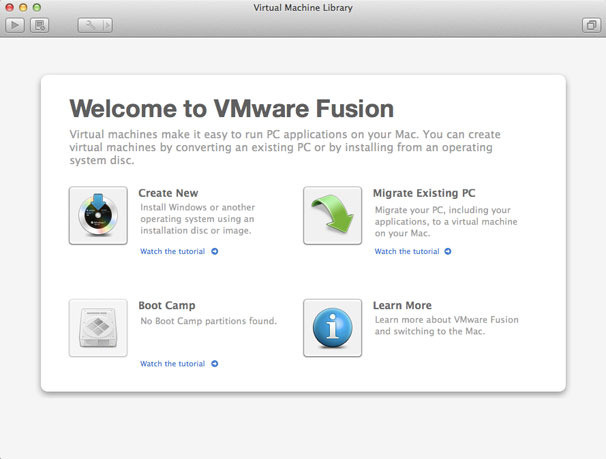The height and width of the screenshot is (459, 606).
Task: Click the snapshots toolbar button
Action: pos(41,25)
